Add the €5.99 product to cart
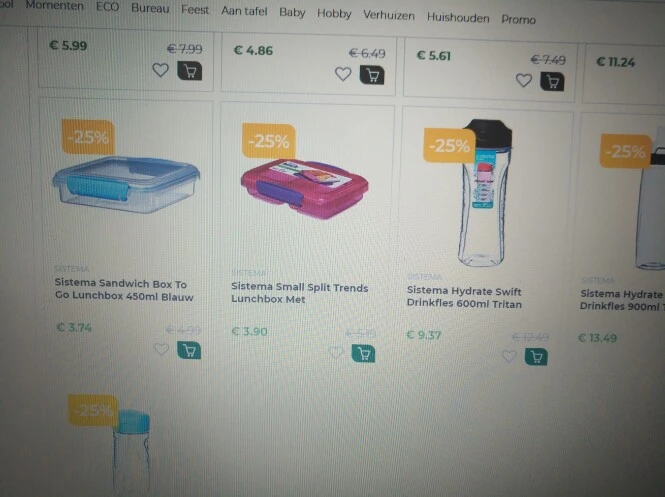Screen dimensions: 665x497 pyautogui.click(x=190, y=71)
